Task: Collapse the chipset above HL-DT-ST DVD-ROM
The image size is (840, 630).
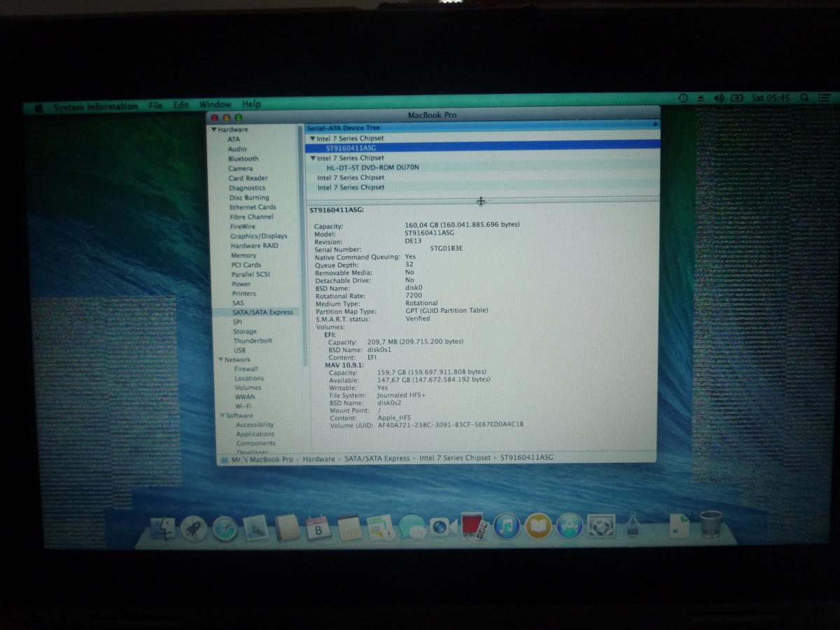Action: (x=312, y=158)
